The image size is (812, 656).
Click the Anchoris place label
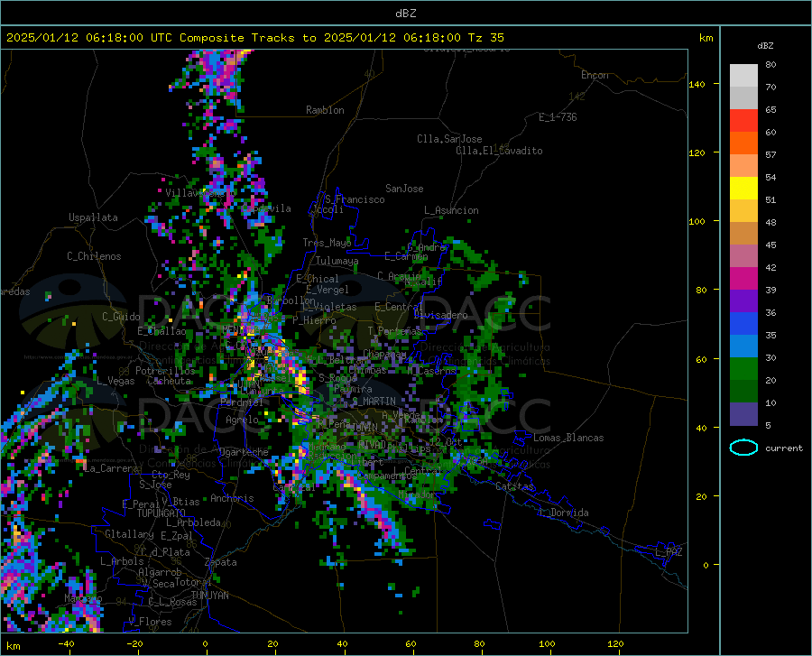click(232, 498)
